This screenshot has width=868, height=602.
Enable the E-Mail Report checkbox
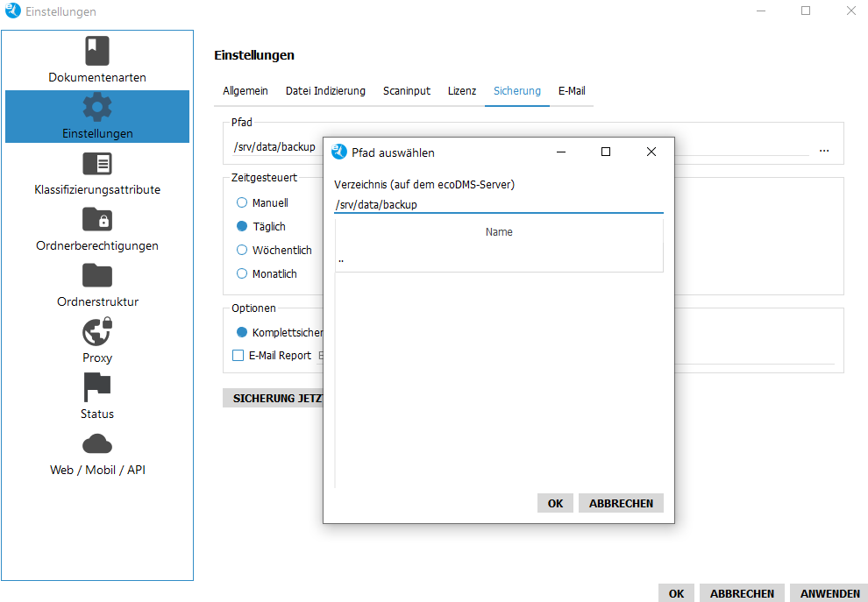[x=238, y=355]
